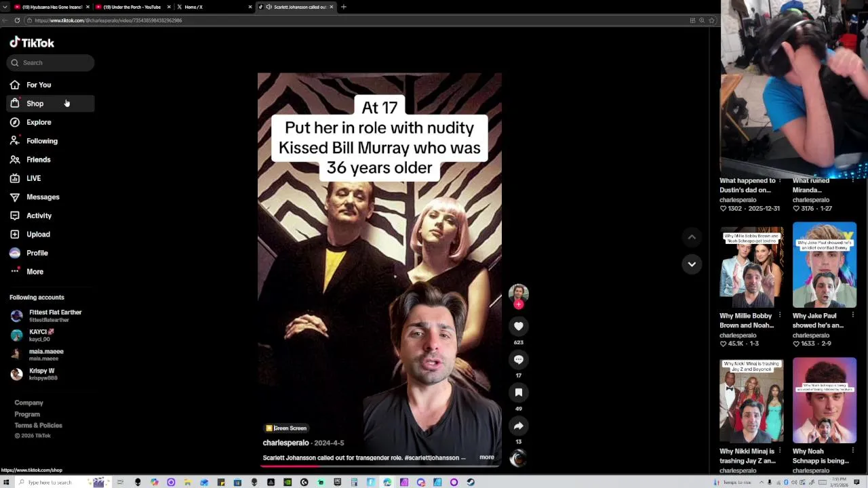The image size is (868, 488).
Task: Click the TikTok search field
Action: [x=51, y=62]
